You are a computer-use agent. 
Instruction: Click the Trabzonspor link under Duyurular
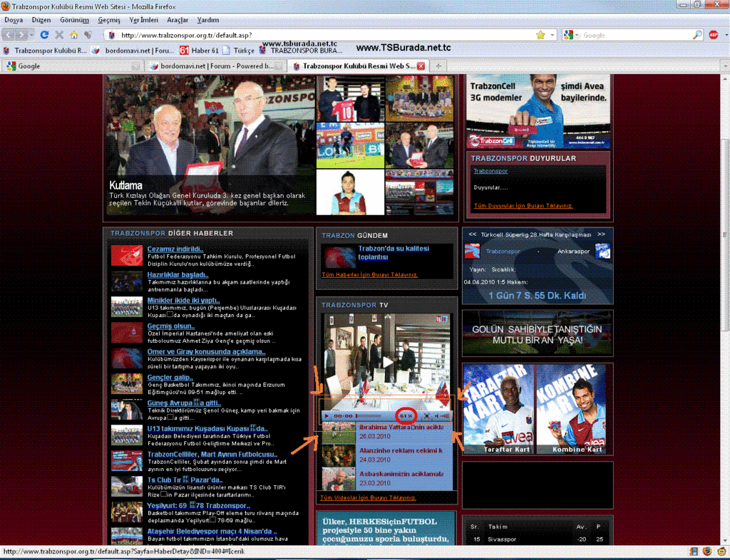click(x=490, y=171)
